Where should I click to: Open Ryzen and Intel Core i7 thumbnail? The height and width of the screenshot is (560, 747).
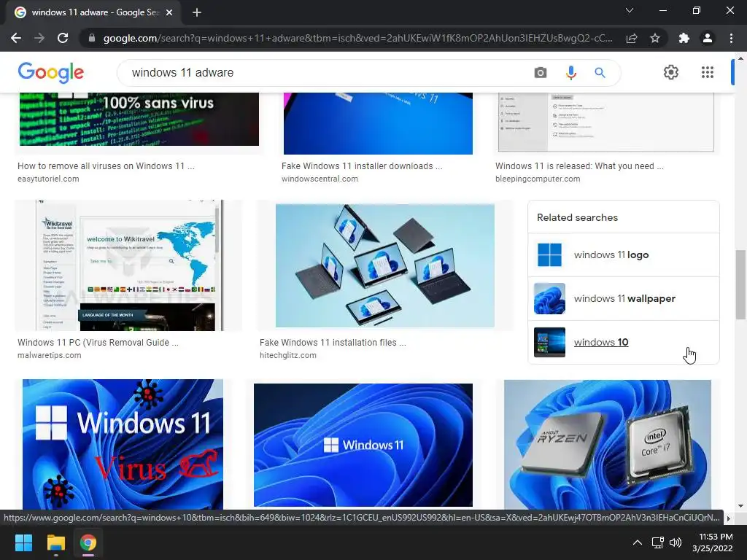(x=608, y=444)
